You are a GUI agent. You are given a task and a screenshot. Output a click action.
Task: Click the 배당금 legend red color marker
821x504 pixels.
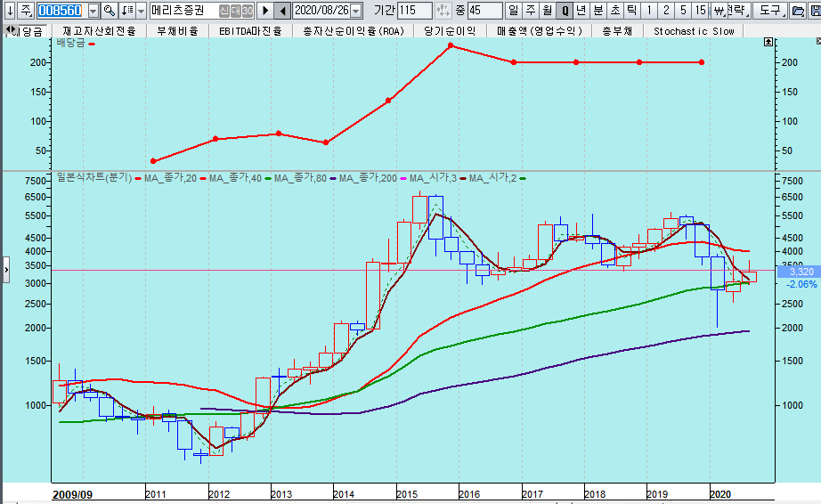pos(92,43)
